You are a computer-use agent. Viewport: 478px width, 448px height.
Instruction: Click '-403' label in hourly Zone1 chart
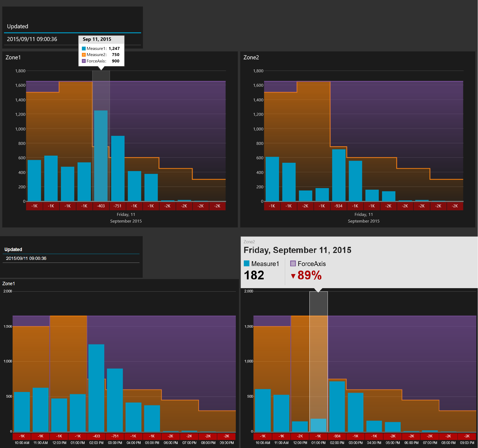(96, 436)
